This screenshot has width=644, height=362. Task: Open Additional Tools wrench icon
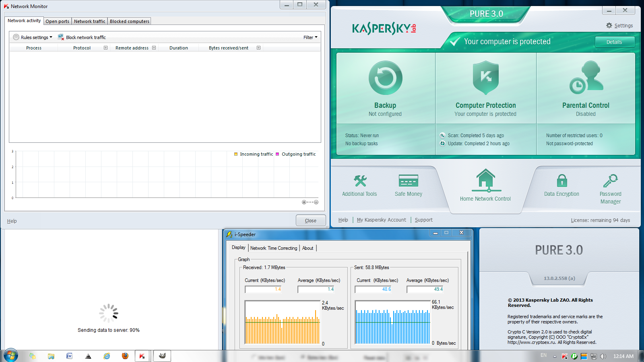click(x=360, y=181)
